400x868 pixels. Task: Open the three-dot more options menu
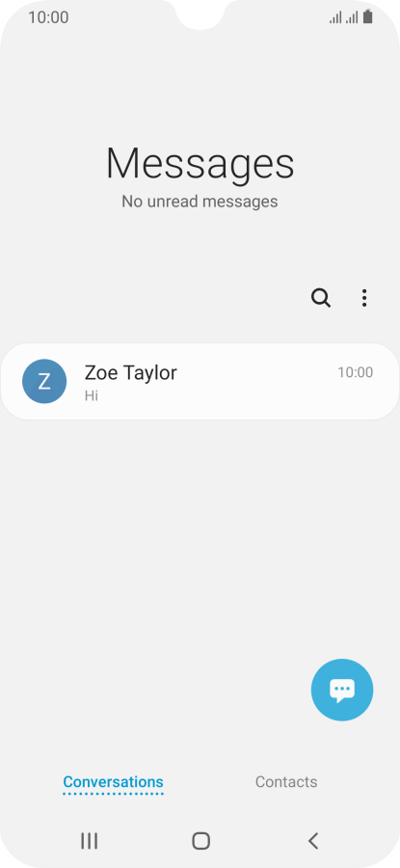coord(364,298)
